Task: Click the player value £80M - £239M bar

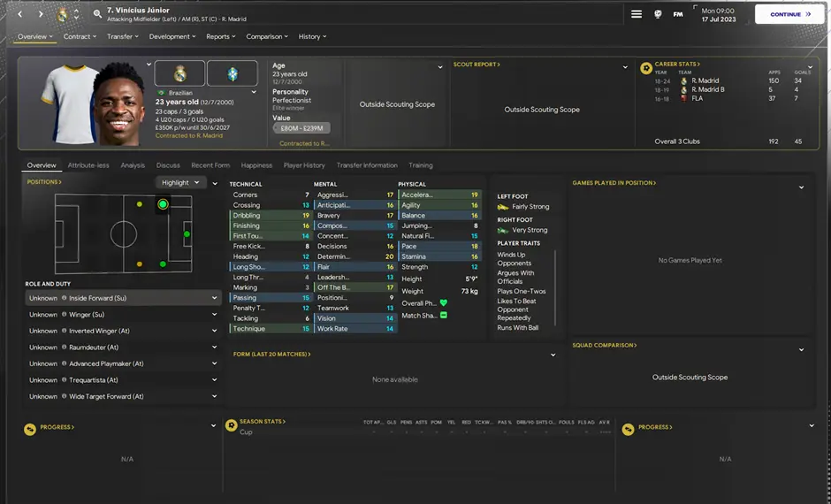Action: click(x=301, y=128)
